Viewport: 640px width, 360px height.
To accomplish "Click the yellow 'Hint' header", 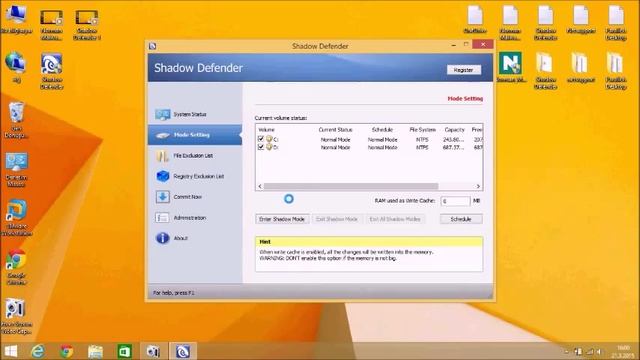I will [369, 242].
